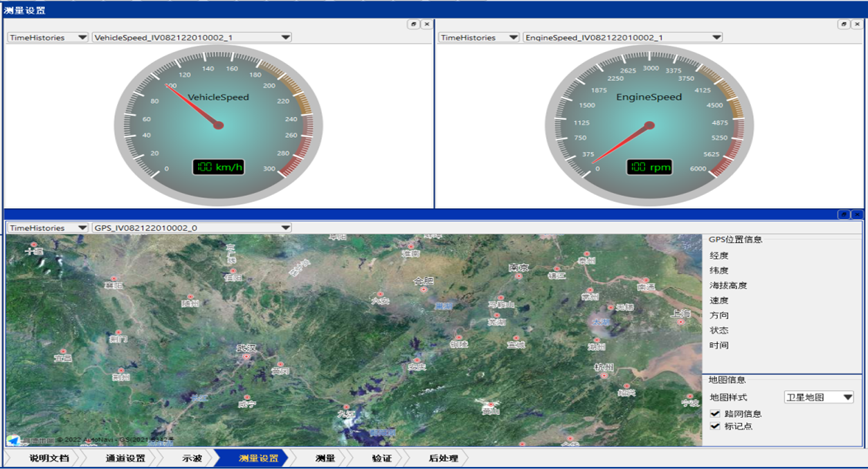
Task: Switch to the 通道设置 step tab
Action: (125, 458)
